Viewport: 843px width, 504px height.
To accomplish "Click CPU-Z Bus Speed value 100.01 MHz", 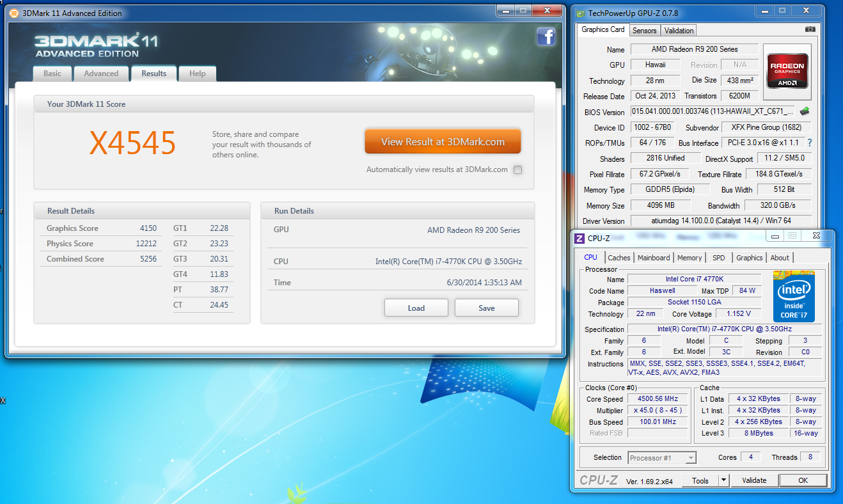I will tap(658, 421).
